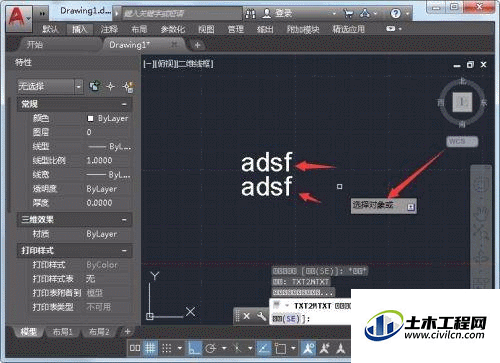The image size is (500, 363).
Task: Switch to the 模型 layout tab
Action: coord(28,332)
